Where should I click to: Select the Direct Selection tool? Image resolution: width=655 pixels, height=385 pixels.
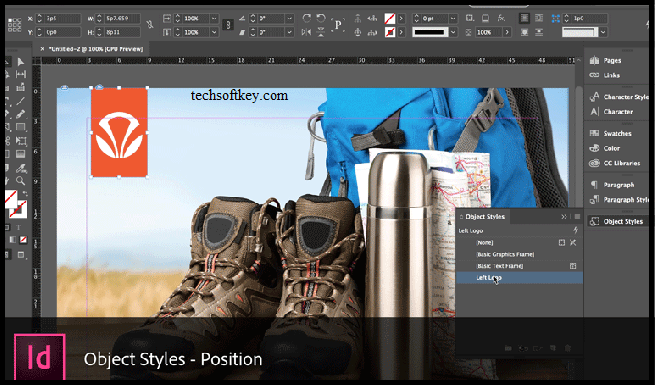click(x=20, y=62)
